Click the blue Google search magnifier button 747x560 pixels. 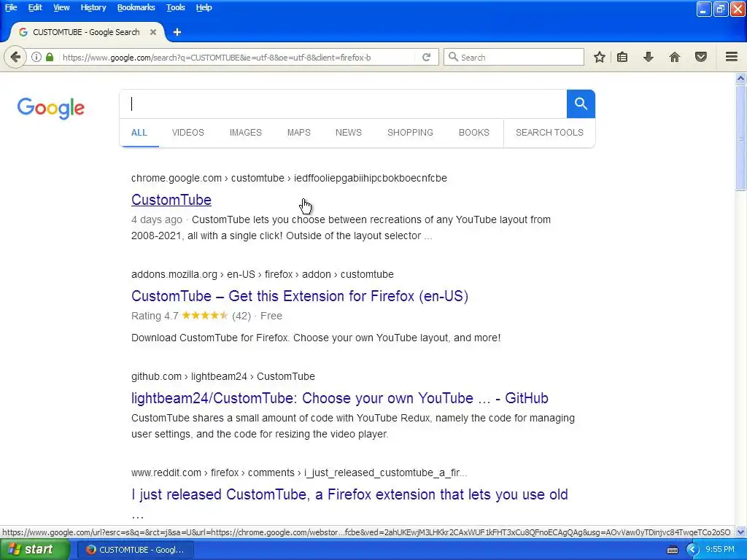pos(581,104)
